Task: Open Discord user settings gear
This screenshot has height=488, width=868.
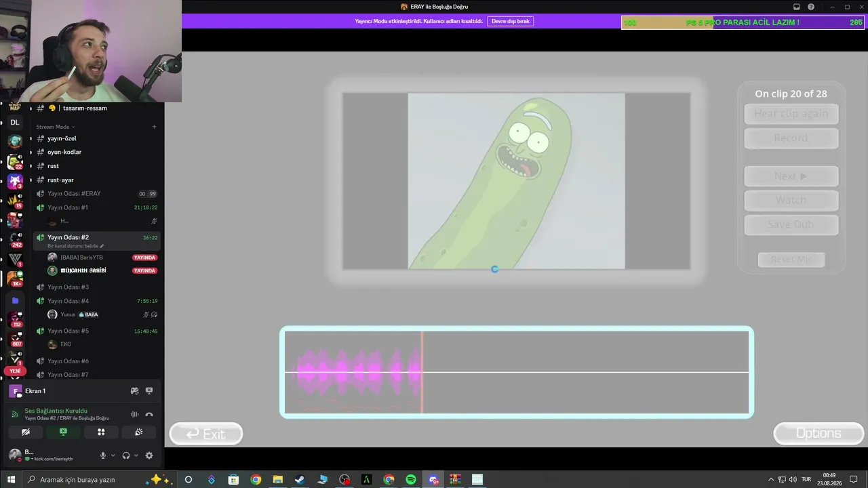Action: pos(149,455)
